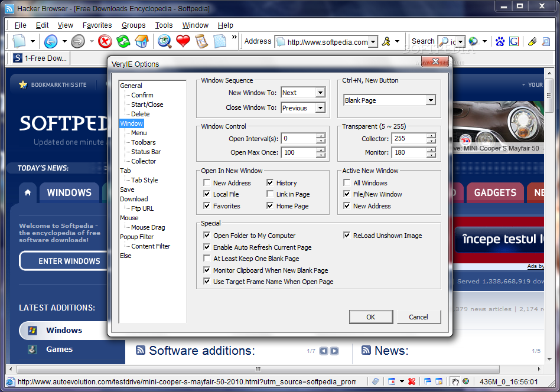Screen dimensions: 560x392
Task: Open the Tools menu
Action: click(x=164, y=25)
